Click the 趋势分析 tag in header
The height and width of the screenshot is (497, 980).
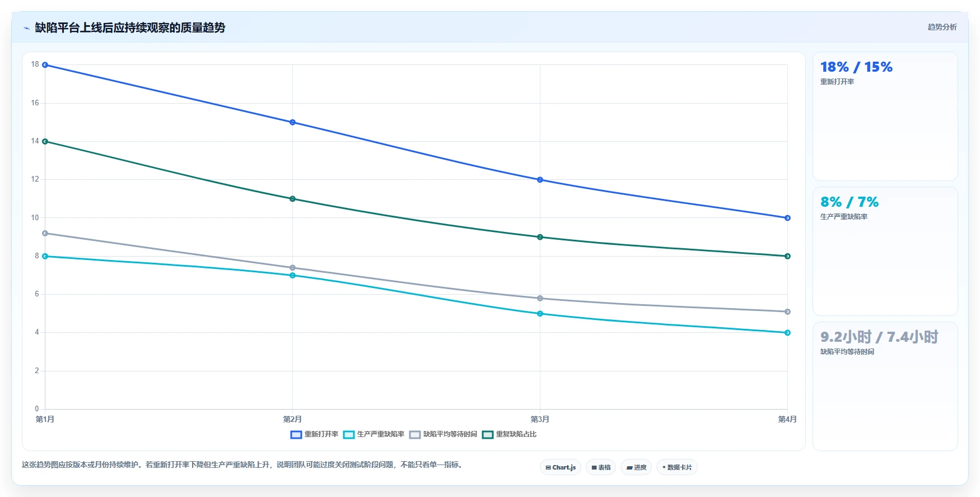(942, 27)
